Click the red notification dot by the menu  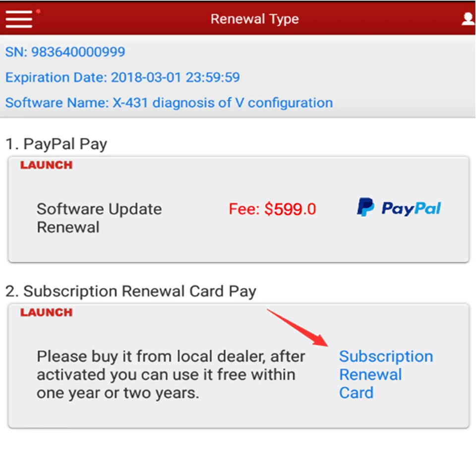coord(38,11)
